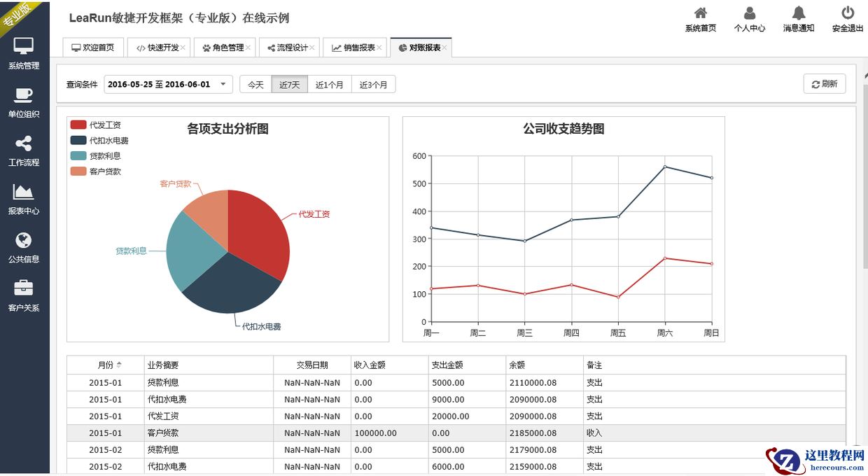Select the 报表中心 chart icon

24,192
